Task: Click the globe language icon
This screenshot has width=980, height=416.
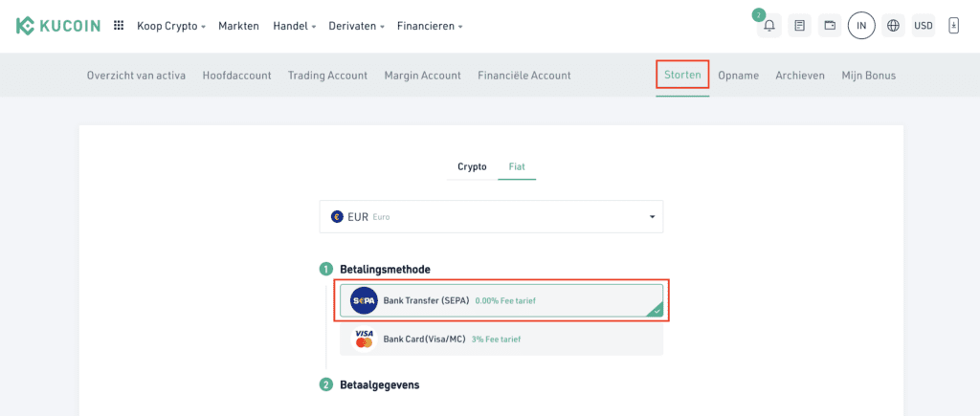Action: click(894, 26)
